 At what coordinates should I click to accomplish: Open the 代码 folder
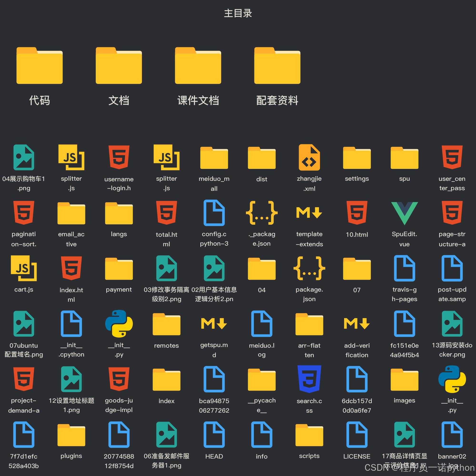click(x=40, y=66)
